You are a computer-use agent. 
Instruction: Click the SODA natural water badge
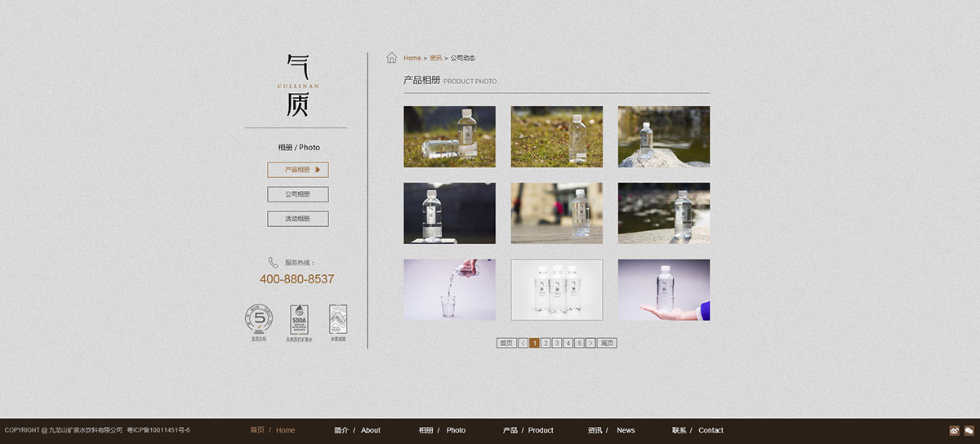[x=299, y=320]
